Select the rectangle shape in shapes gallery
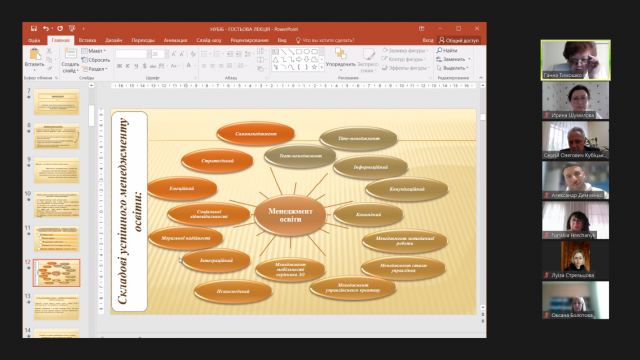This screenshot has height=360, width=640. click(299, 52)
